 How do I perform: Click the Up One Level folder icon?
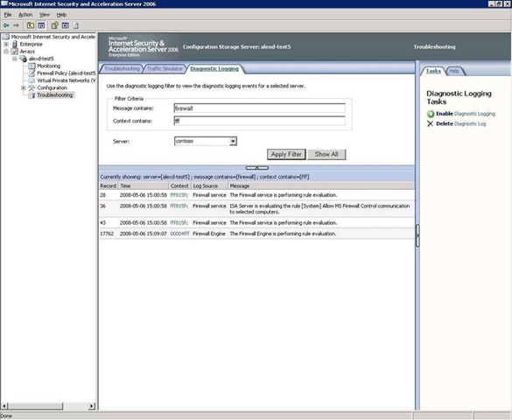coord(31,25)
